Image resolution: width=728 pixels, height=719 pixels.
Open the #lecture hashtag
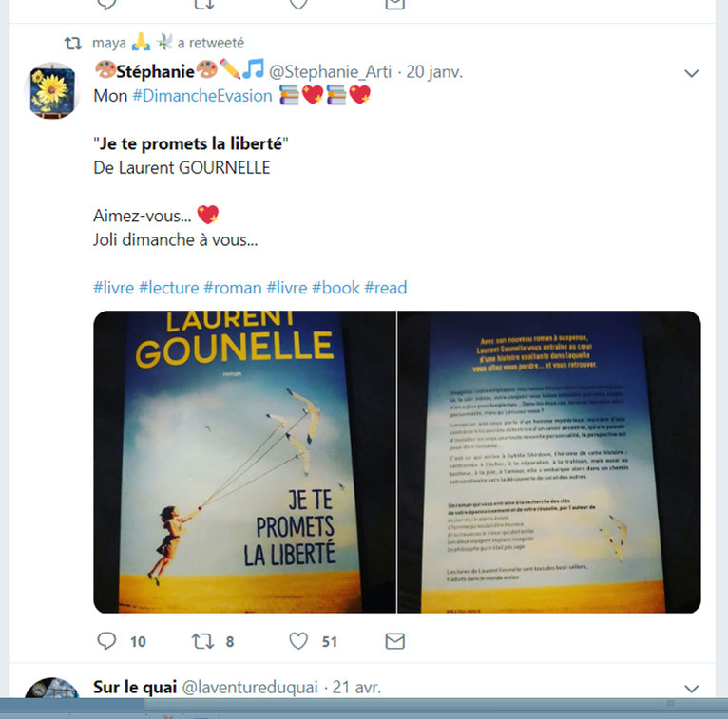click(x=169, y=288)
